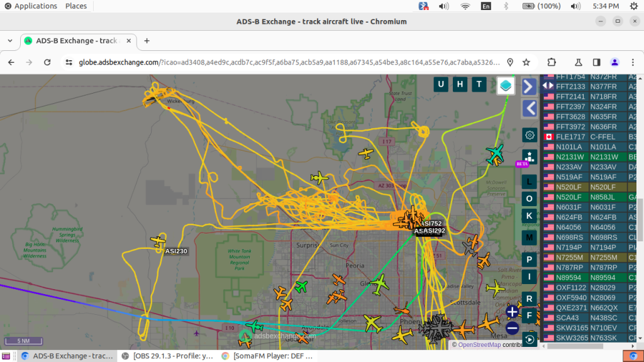Switch to OBS 29.1.3 taskbar window

pyautogui.click(x=167, y=356)
